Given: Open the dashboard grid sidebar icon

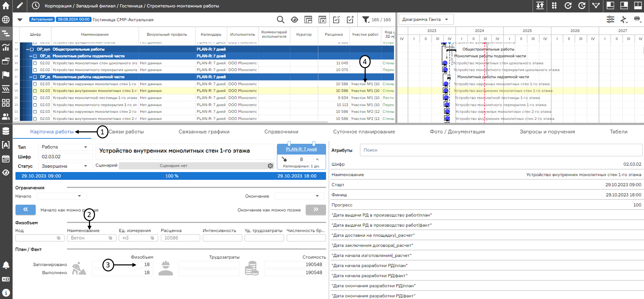Looking at the screenshot, I should pos(6,103).
